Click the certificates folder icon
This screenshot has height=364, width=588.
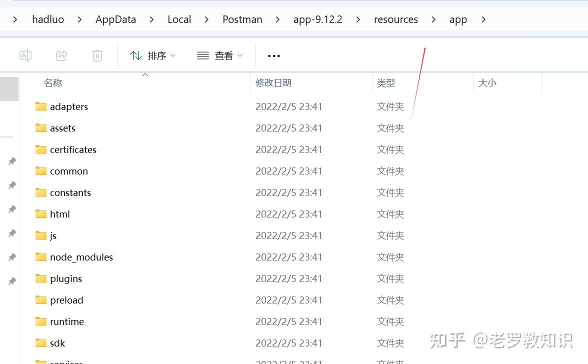point(41,149)
